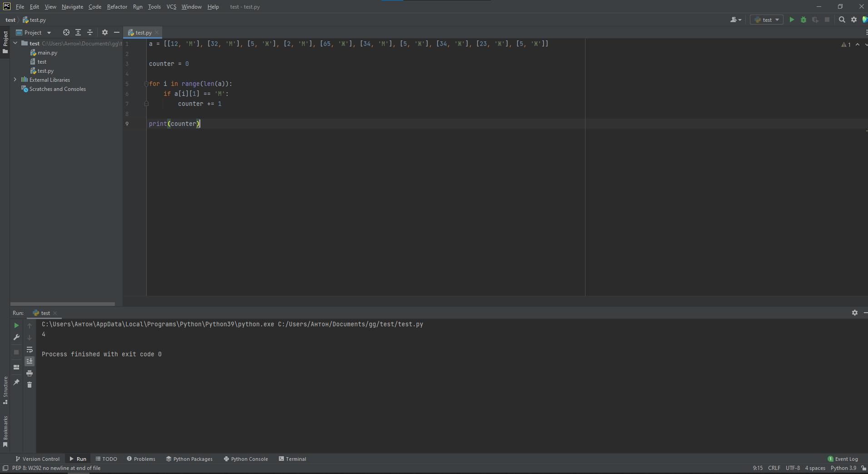Open Event Log from the status bar
This screenshot has width=868, height=474.
pyautogui.click(x=843, y=459)
